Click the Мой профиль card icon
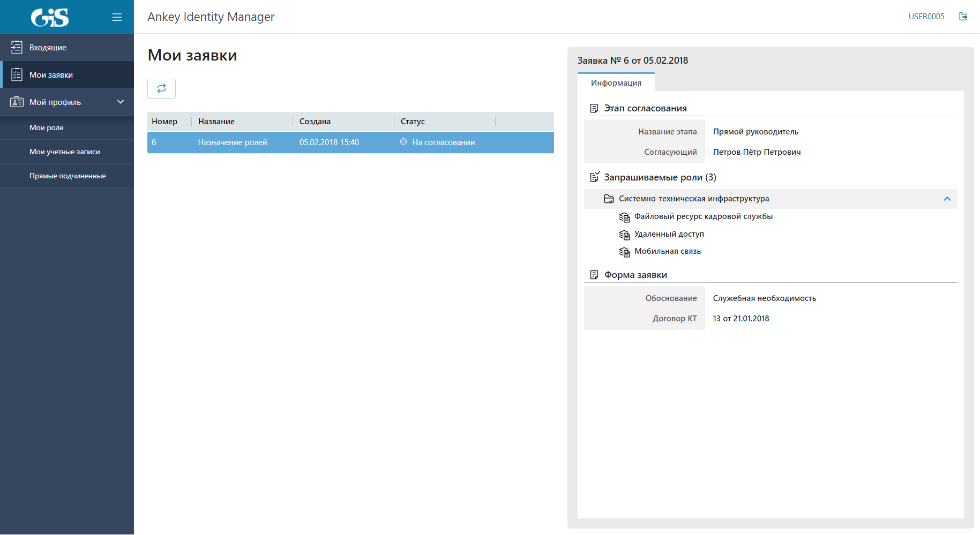This screenshot has width=980, height=535. click(x=17, y=102)
